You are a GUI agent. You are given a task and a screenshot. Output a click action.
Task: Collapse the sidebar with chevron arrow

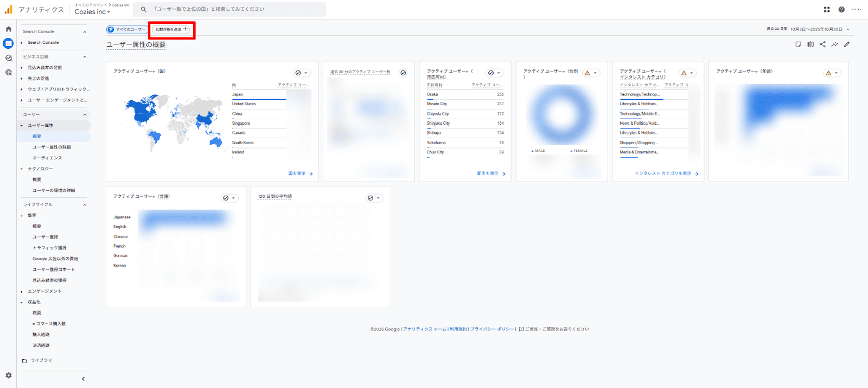point(83,379)
